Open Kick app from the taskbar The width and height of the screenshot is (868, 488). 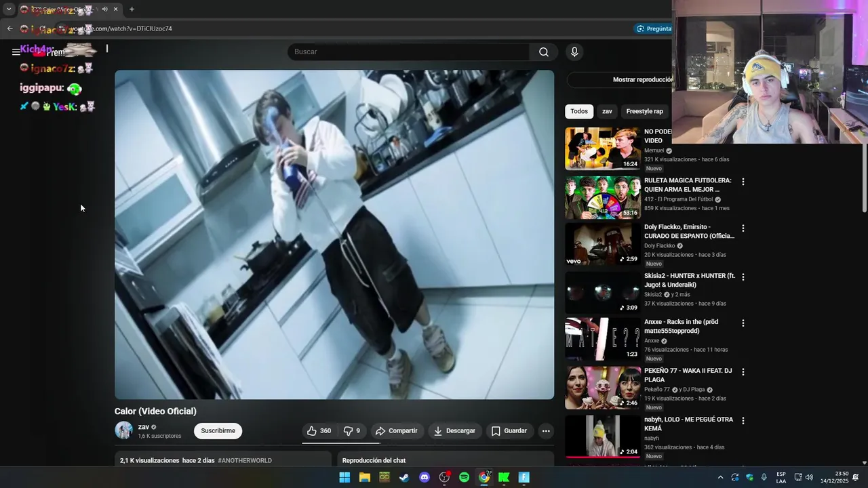504,477
